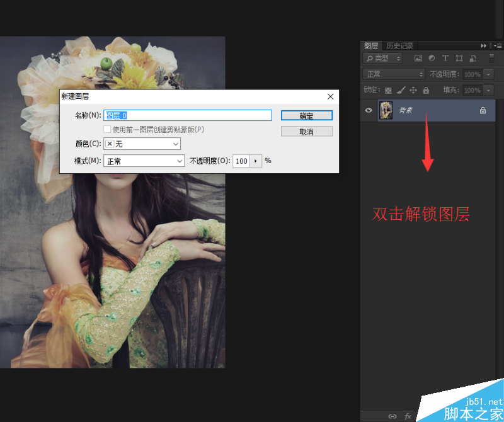Click 取消 to cancel the dialog

tap(307, 132)
